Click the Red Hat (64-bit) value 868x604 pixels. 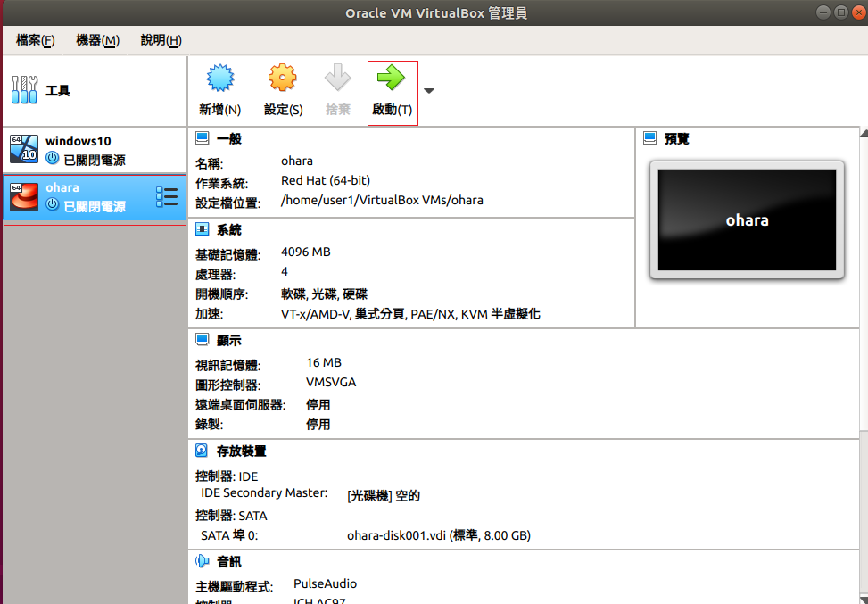click(326, 180)
